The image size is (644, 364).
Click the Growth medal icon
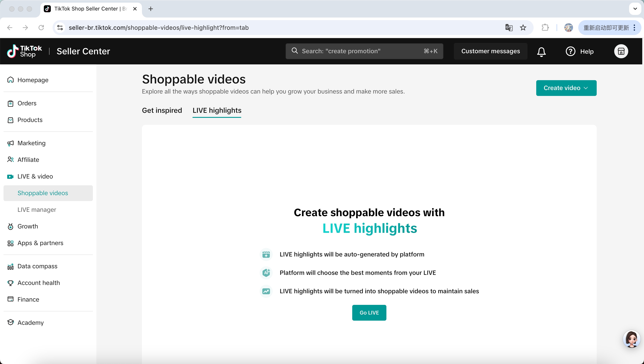pos(11,226)
